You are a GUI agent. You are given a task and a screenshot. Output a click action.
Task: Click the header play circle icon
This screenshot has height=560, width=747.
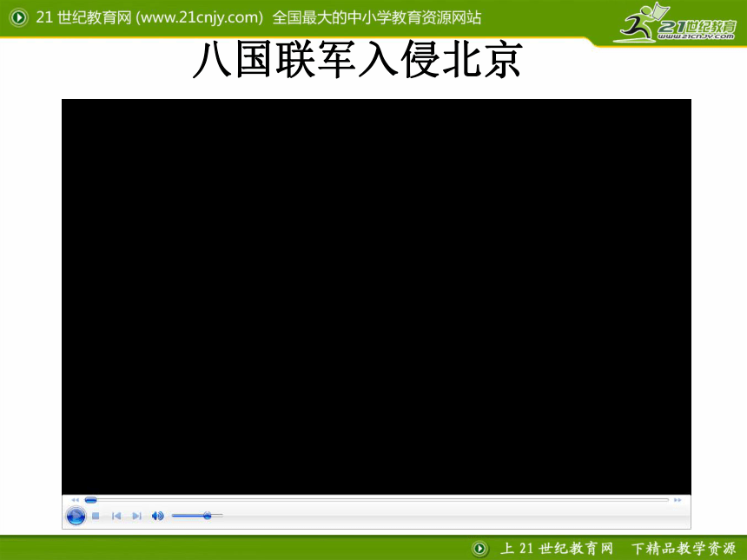pyautogui.click(x=18, y=17)
